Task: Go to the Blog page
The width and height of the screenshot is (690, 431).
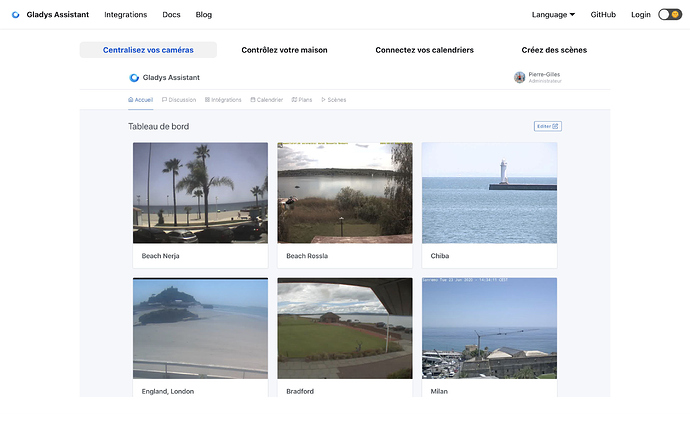Action: tap(204, 15)
